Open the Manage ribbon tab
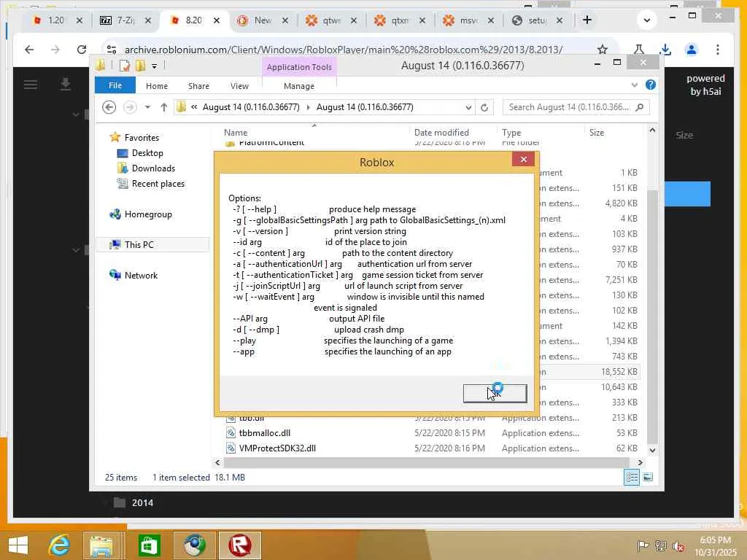Viewport: 747px width, 560px height. click(x=299, y=86)
